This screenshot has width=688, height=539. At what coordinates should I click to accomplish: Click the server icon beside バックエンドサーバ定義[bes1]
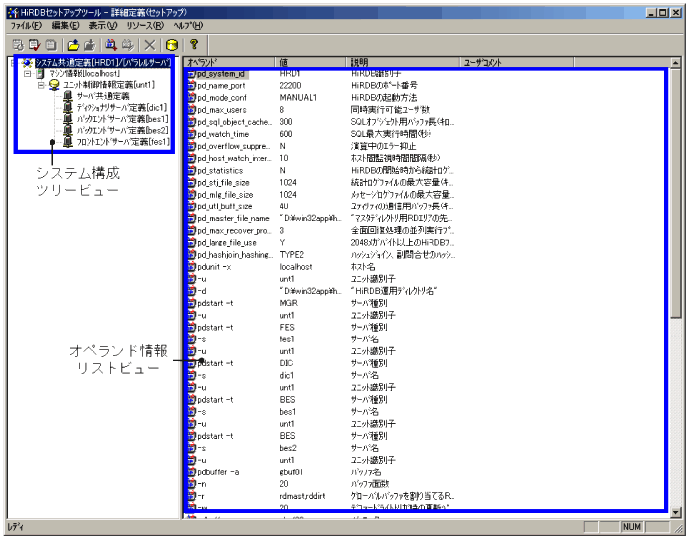point(68,119)
